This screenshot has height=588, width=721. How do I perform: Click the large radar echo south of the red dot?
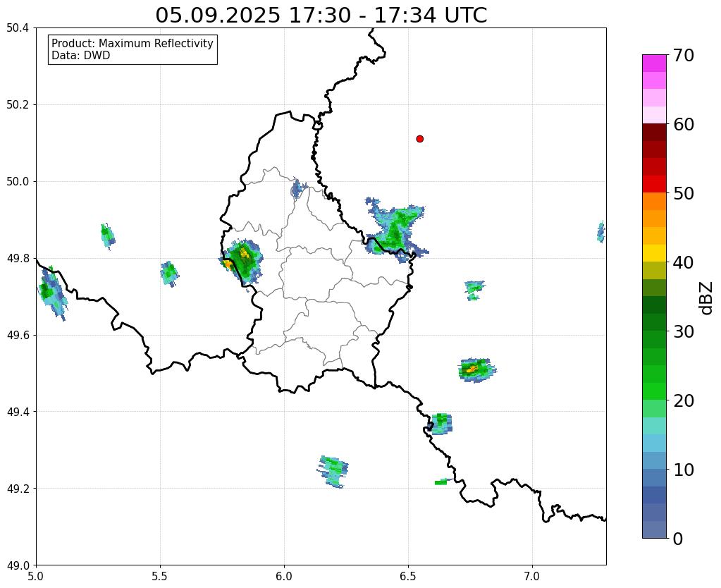395,230
